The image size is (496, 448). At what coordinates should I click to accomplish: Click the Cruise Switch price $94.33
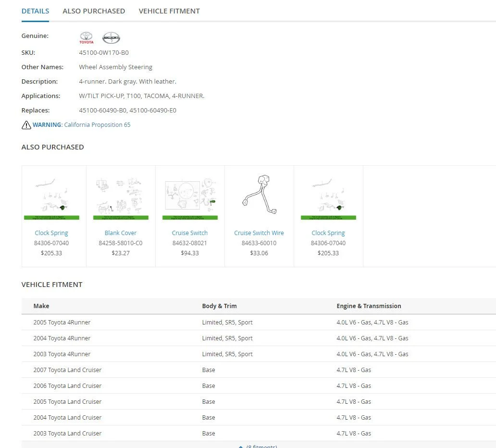pos(190,253)
